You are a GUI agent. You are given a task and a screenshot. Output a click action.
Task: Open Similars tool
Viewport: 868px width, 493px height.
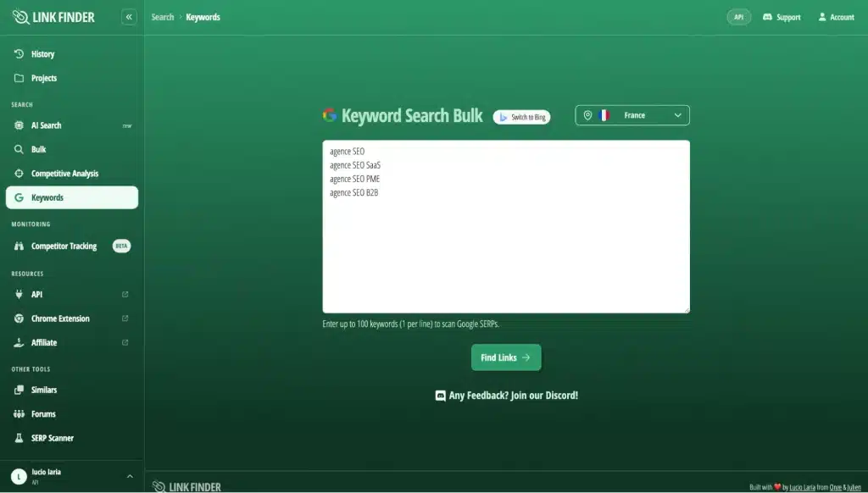point(72,391)
